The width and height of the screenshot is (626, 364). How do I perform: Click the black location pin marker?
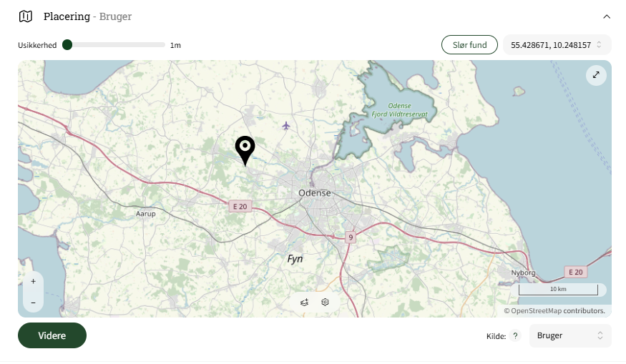tap(245, 150)
